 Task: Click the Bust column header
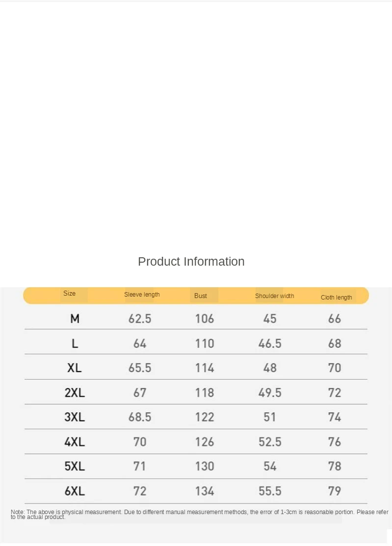201,296
